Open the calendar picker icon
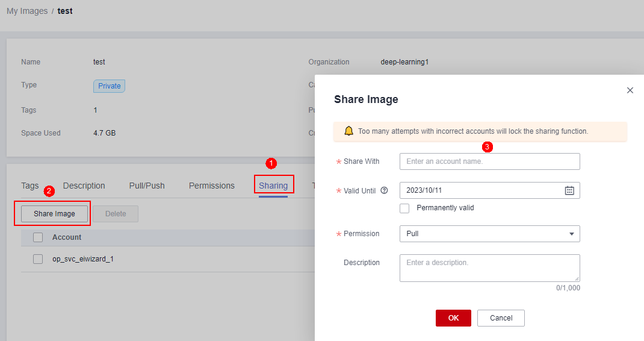This screenshot has height=341, width=644. coord(569,190)
